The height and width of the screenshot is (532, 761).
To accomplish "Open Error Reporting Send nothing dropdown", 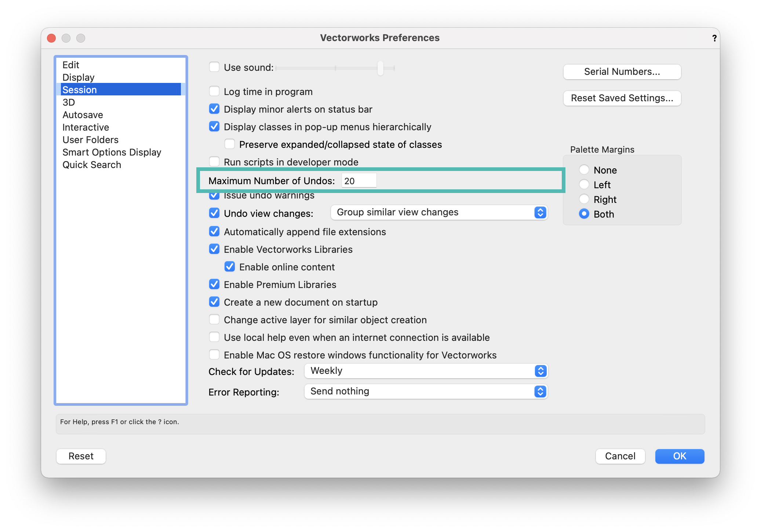I will [426, 391].
